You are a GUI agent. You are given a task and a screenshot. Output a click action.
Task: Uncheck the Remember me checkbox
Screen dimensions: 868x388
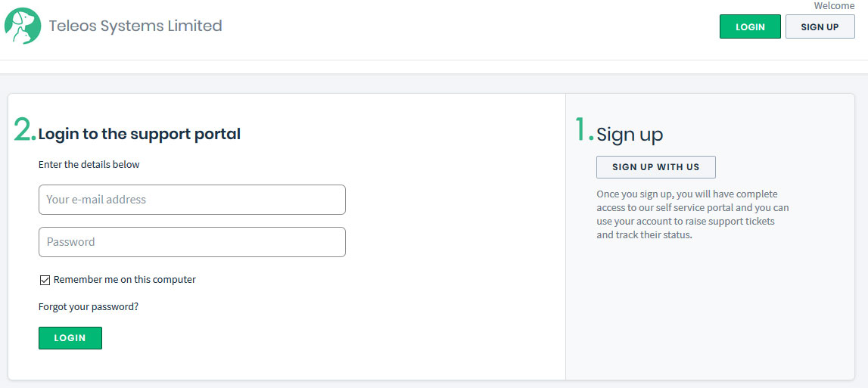[45, 281]
